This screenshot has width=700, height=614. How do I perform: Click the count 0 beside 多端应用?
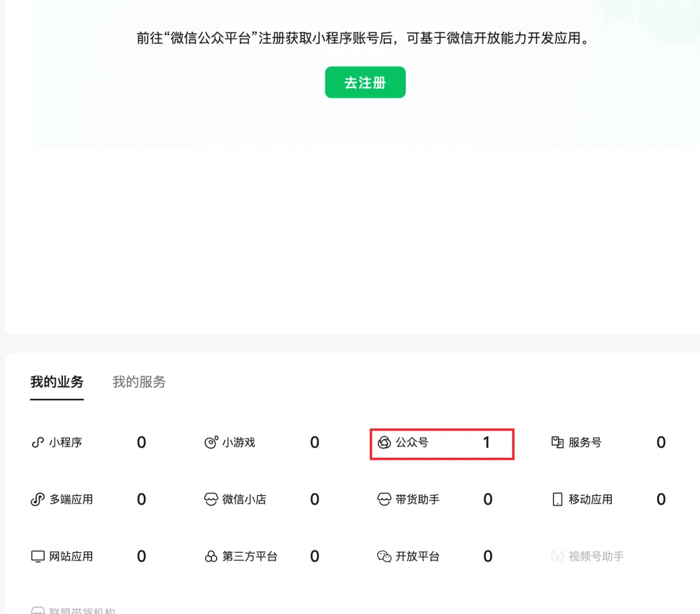(x=141, y=499)
